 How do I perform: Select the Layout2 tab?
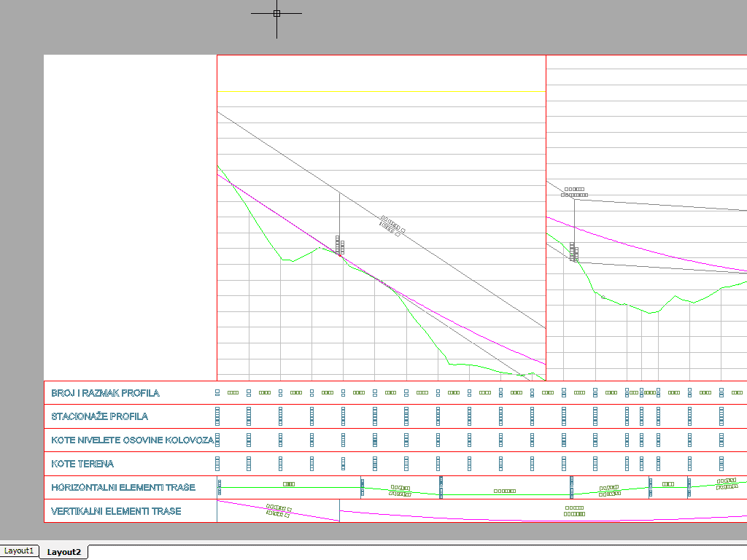click(63, 552)
